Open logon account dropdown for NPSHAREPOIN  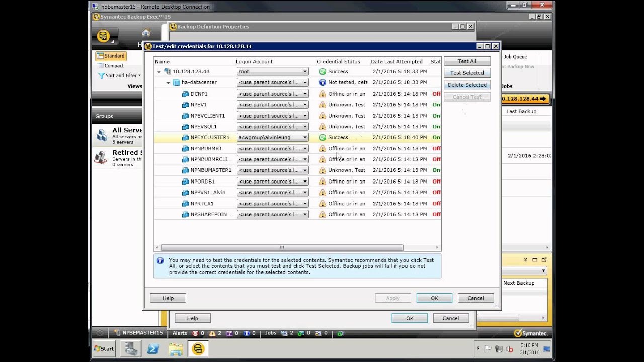[305, 215]
